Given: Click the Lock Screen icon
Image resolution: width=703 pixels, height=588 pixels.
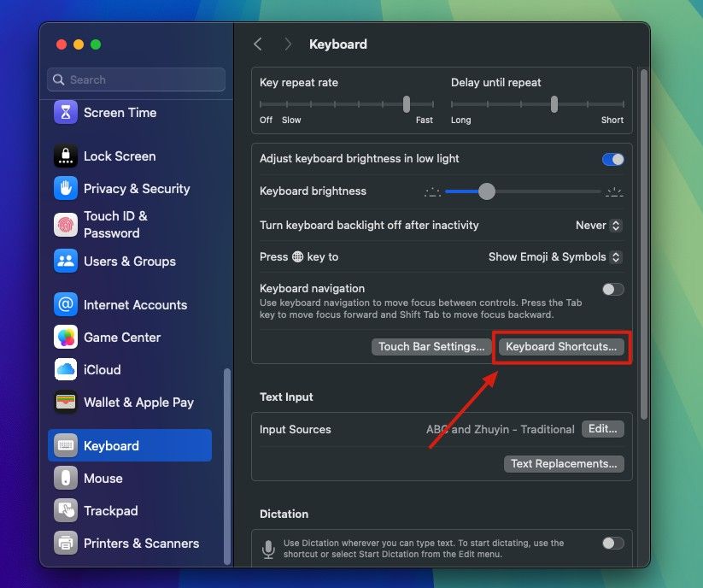Looking at the screenshot, I should [66, 156].
